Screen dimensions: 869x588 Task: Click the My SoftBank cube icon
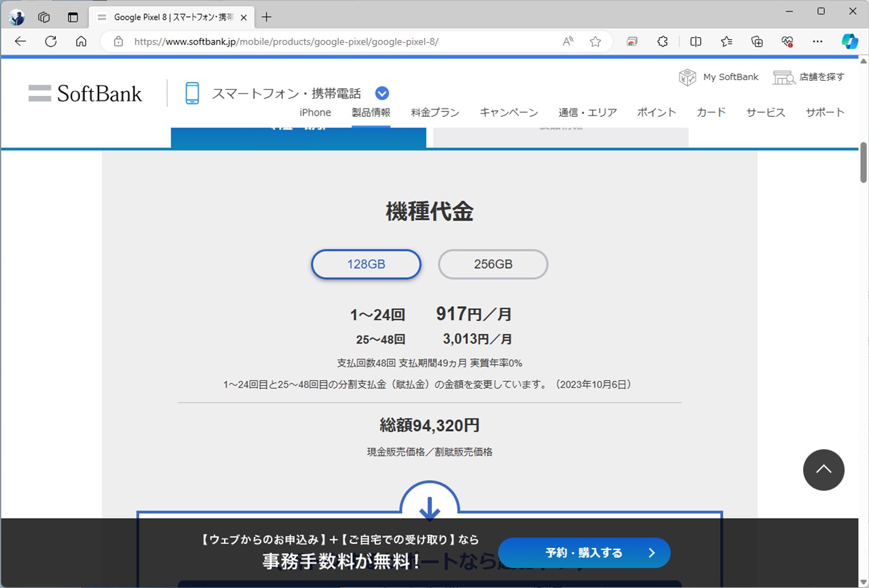tap(687, 77)
